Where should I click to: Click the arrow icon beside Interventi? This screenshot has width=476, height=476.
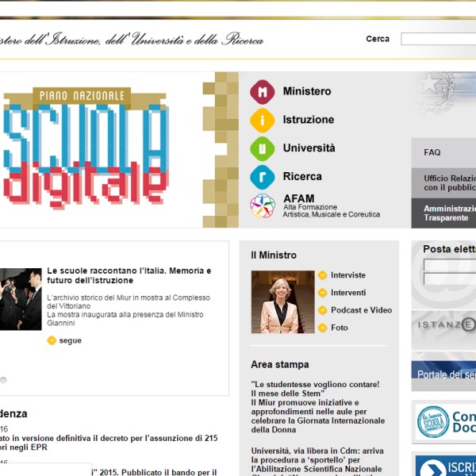pyautogui.click(x=322, y=293)
